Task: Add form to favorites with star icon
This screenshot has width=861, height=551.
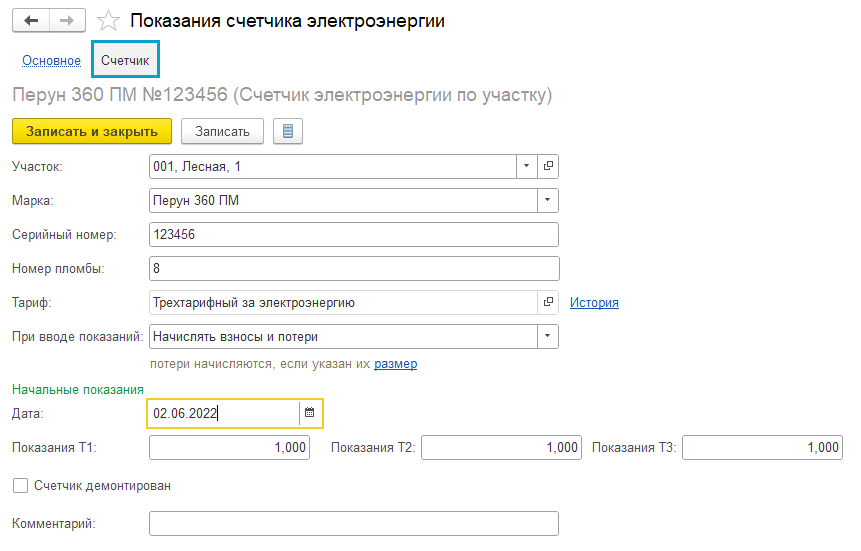Action: click(x=110, y=21)
